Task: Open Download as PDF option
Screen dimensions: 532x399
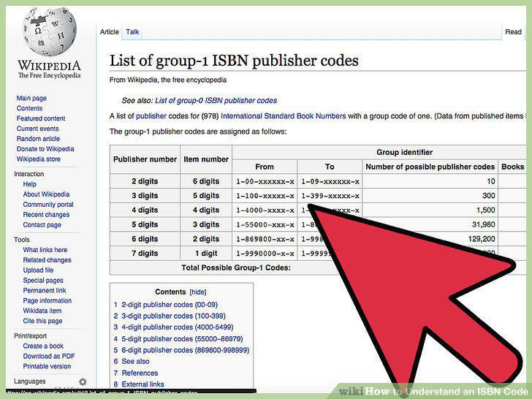Action: (x=49, y=357)
